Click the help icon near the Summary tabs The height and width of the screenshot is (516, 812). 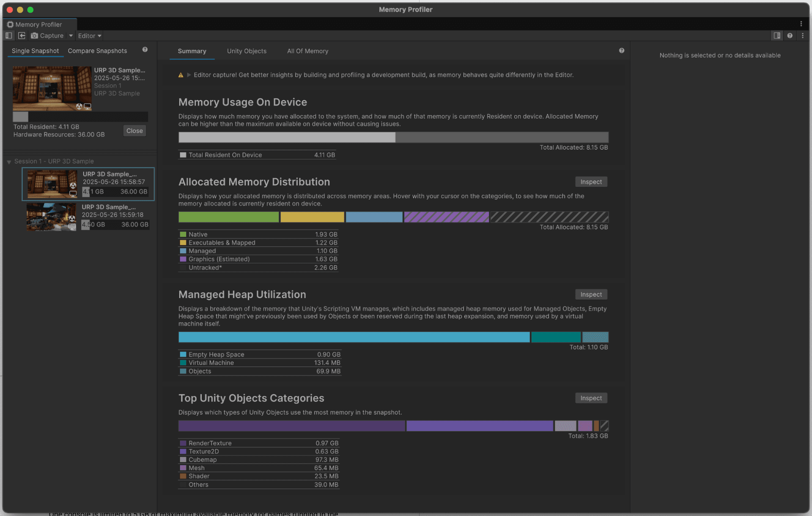[622, 50]
